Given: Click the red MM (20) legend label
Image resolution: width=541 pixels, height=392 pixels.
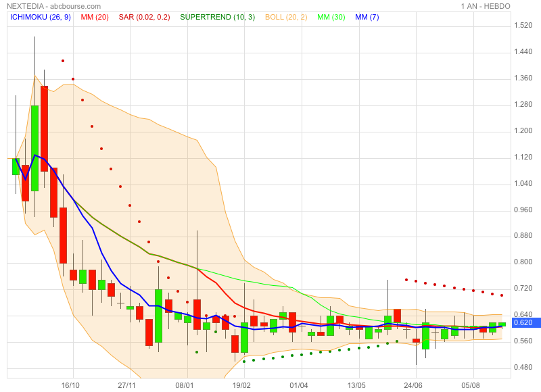Looking at the screenshot, I should click(95, 17).
